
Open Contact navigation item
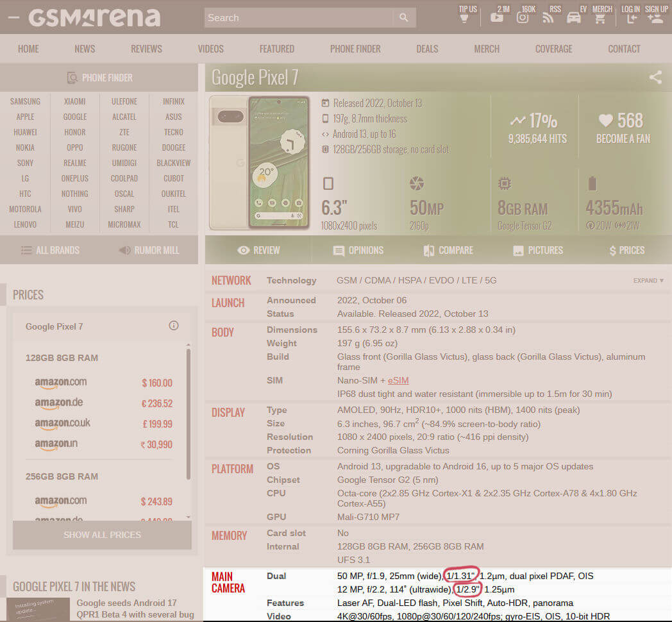click(624, 49)
